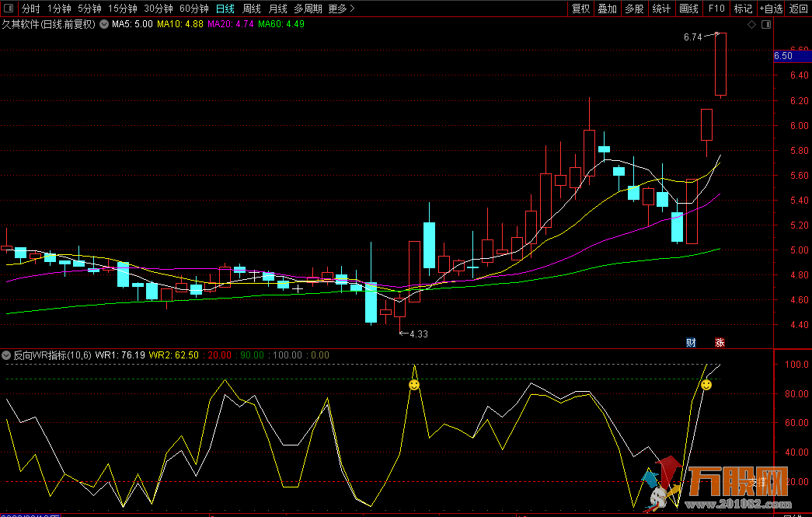Switch to the 分时 intraday chart tab
Viewport: 812px width, 517px height.
[30, 9]
